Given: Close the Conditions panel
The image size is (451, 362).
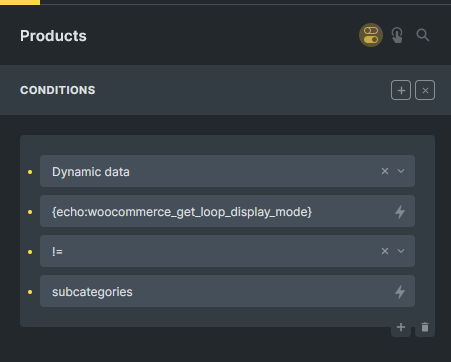Looking at the screenshot, I should (425, 90).
